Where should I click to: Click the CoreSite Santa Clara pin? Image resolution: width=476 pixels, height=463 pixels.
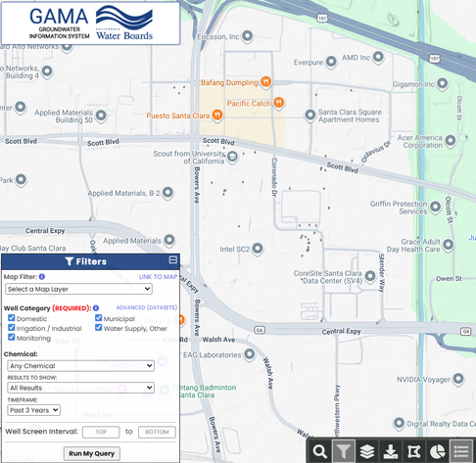(370, 276)
